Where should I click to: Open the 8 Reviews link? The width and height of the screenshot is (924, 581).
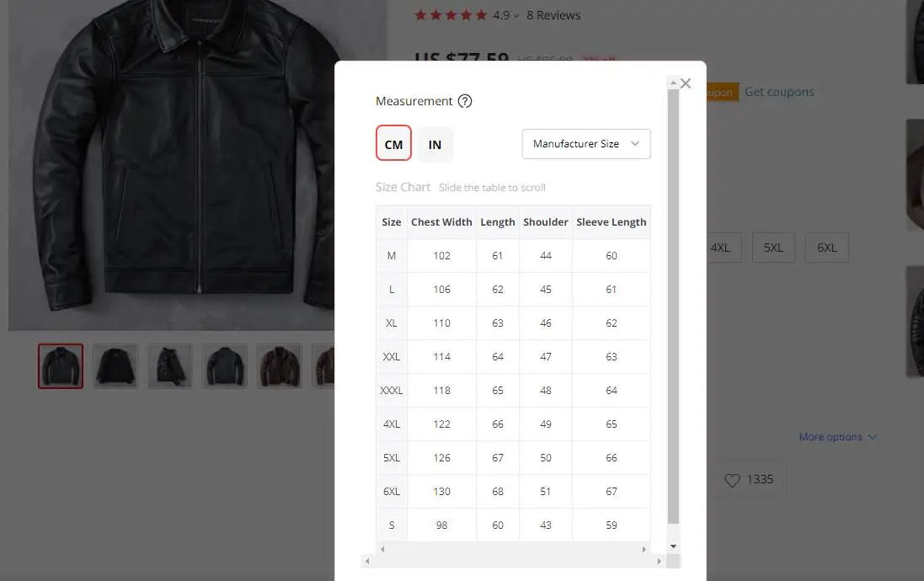[553, 15]
